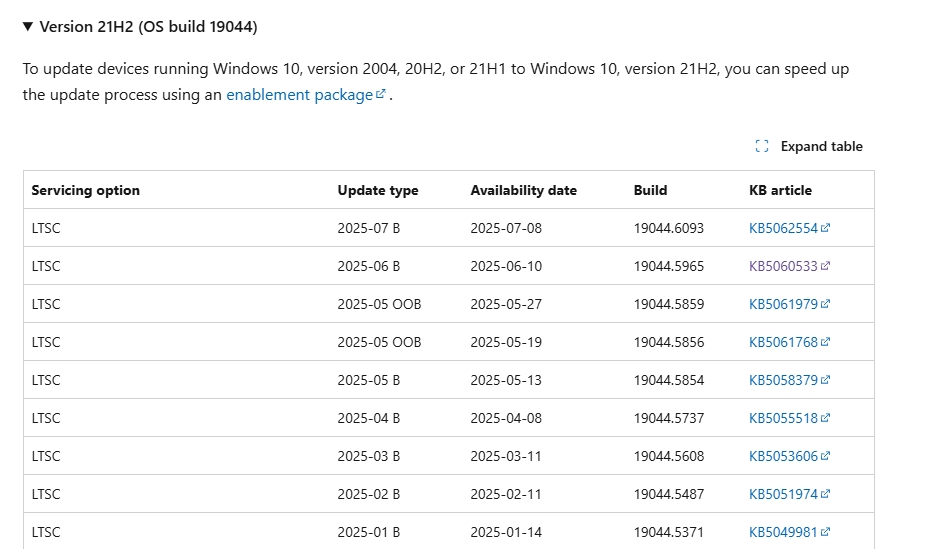Open KB5062554 article link
Viewport: 944px width, 549px height.
tap(789, 228)
